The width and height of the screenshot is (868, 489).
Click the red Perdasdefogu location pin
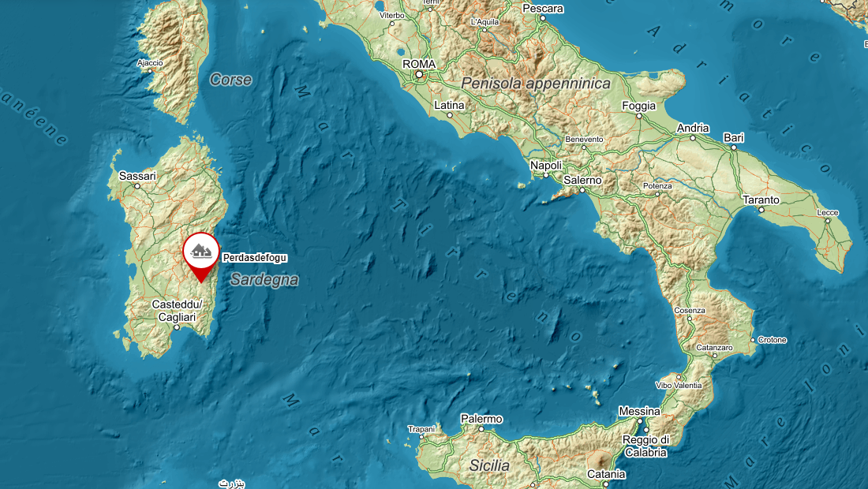pos(201,257)
